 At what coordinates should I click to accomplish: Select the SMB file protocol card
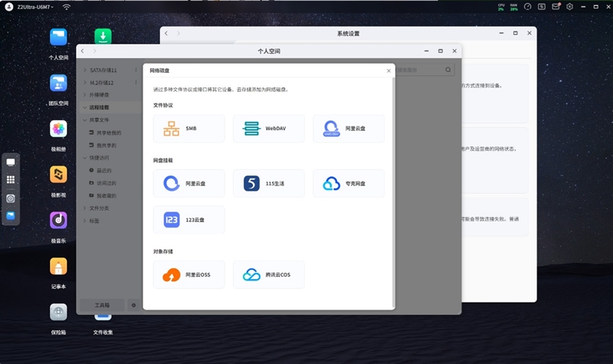click(x=188, y=128)
